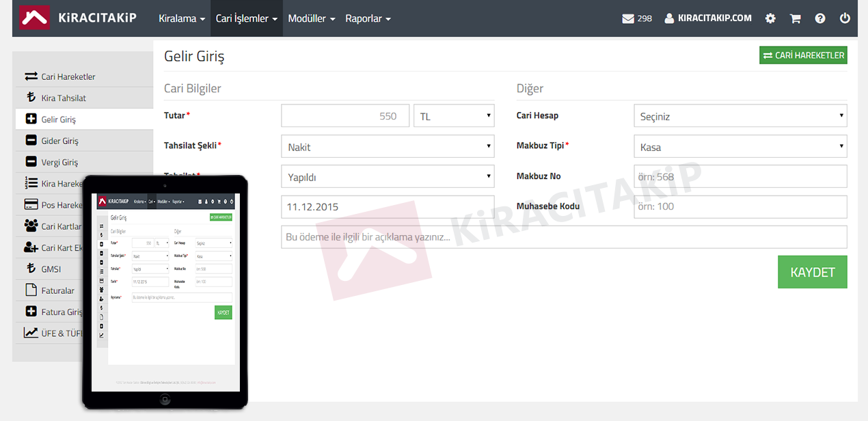This screenshot has height=421, width=868.
Task: Click the Gider Giriş minus icon
Action: tap(31, 140)
